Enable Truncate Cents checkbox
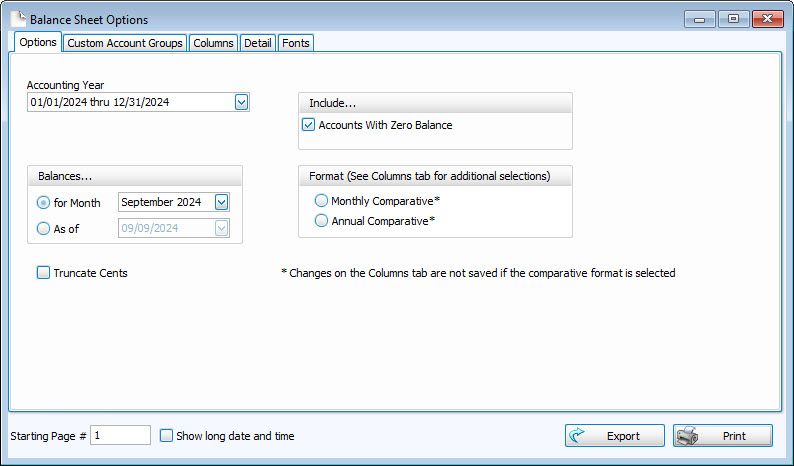The width and height of the screenshot is (794, 466). (x=44, y=273)
